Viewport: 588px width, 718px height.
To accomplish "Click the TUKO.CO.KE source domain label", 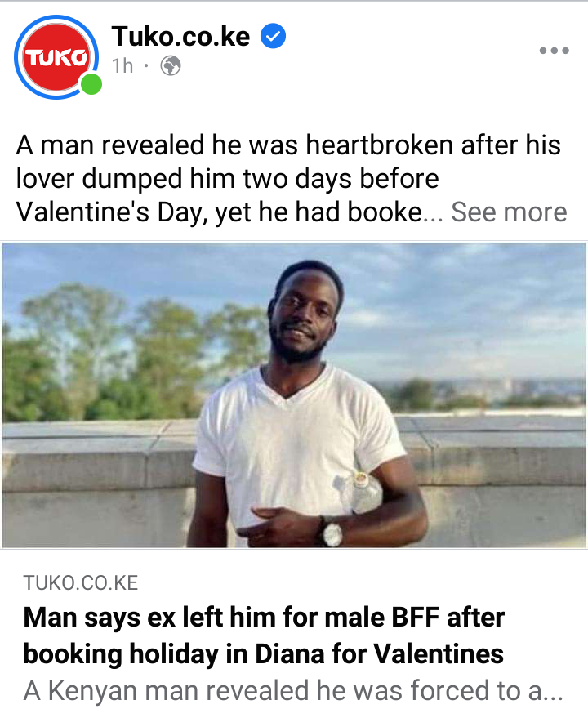I will point(81,583).
